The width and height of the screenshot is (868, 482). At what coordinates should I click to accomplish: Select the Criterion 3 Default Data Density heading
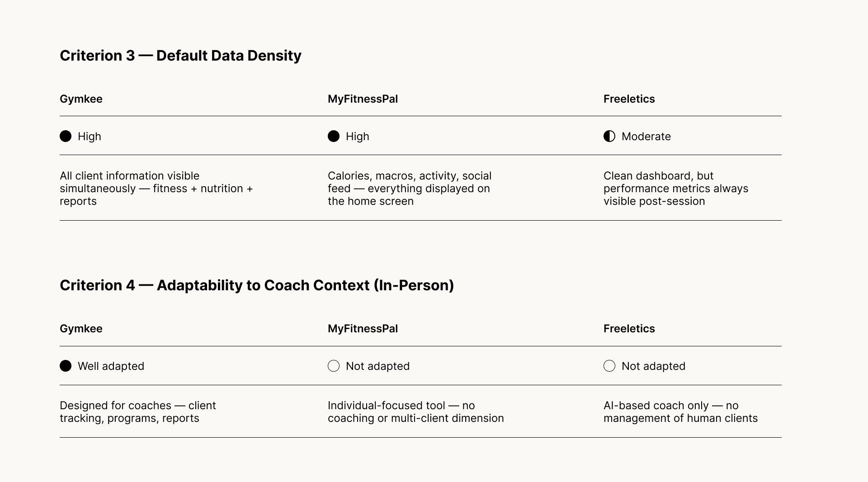pyautogui.click(x=180, y=55)
